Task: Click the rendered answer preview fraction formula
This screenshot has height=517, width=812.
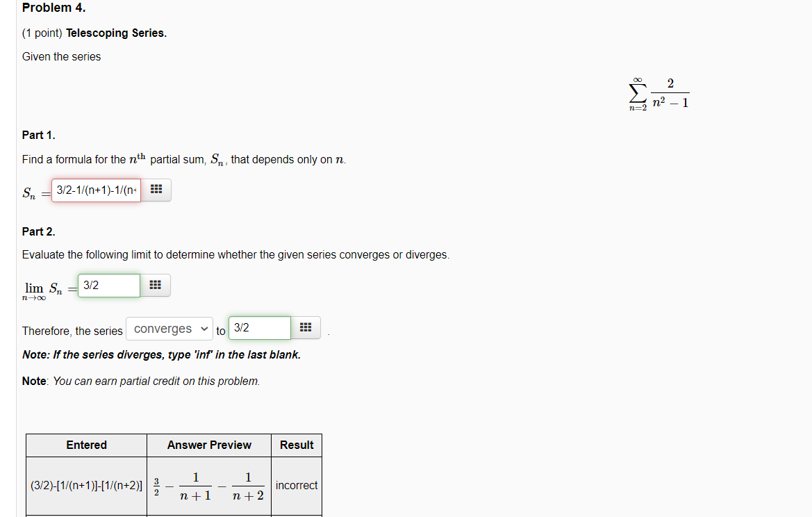Action: pos(208,485)
